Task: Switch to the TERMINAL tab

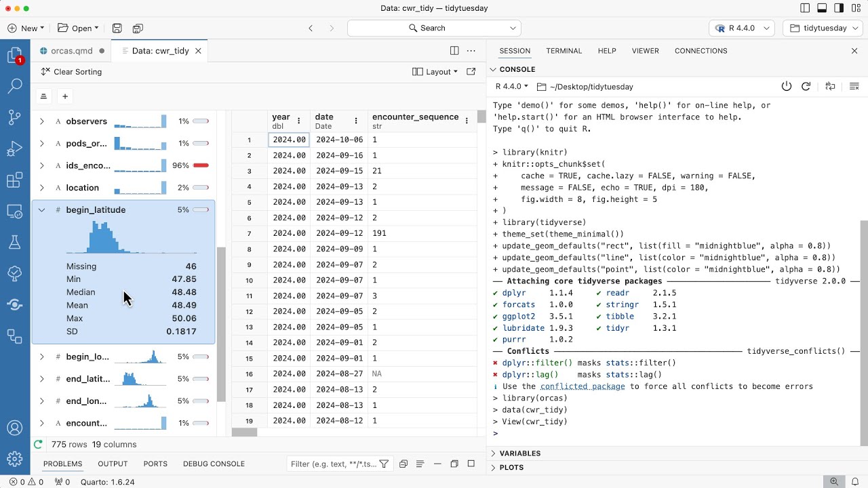Action: click(564, 51)
